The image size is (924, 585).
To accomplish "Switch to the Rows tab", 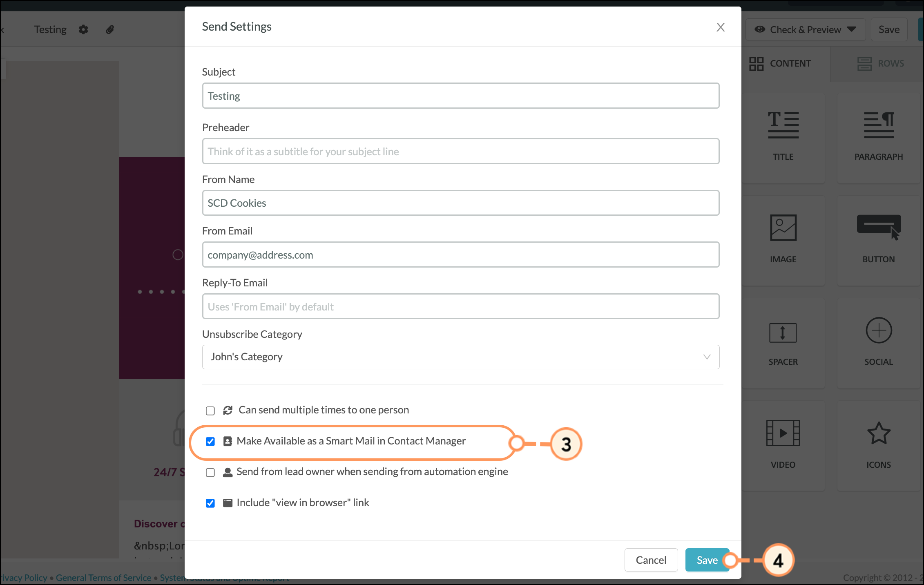I will 880,64.
